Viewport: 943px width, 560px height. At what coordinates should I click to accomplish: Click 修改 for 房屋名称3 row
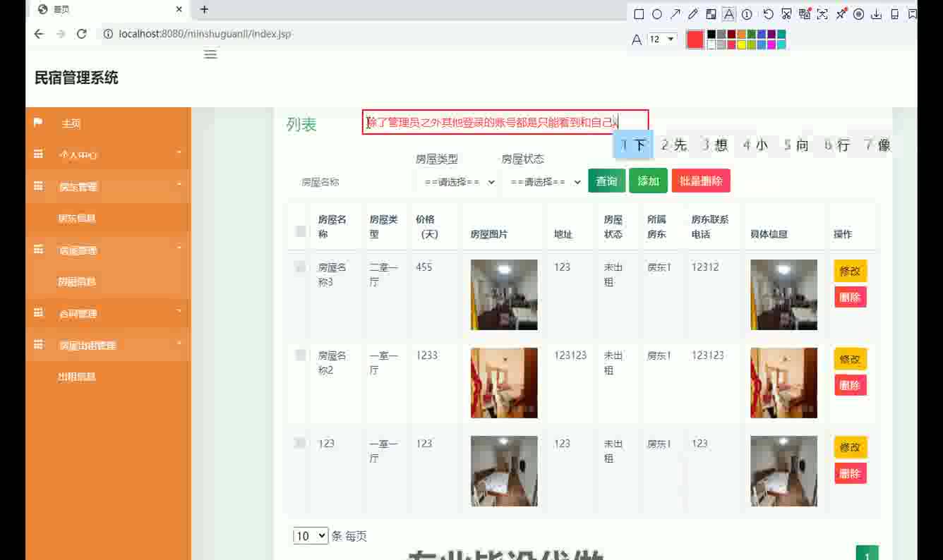850,271
